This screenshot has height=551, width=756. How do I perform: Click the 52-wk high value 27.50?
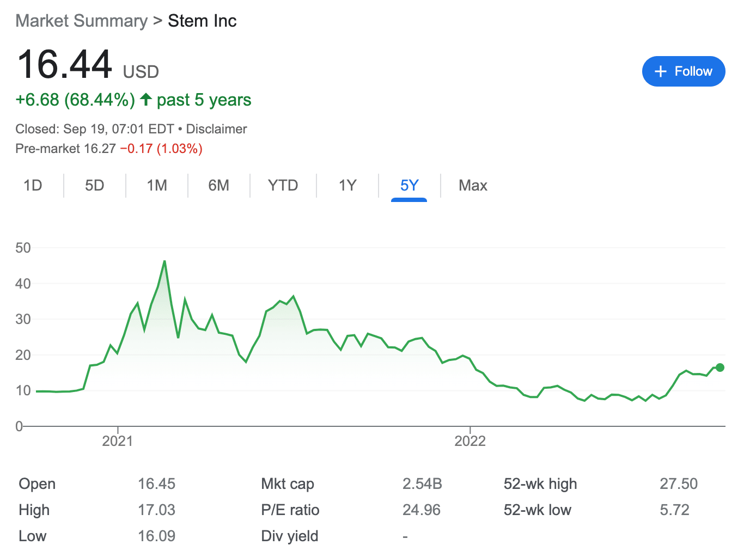(x=679, y=483)
